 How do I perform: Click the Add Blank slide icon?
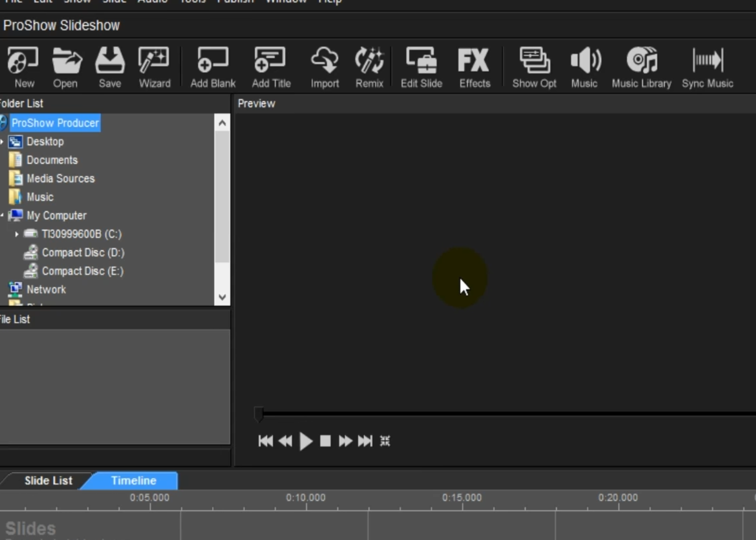(213, 67)
